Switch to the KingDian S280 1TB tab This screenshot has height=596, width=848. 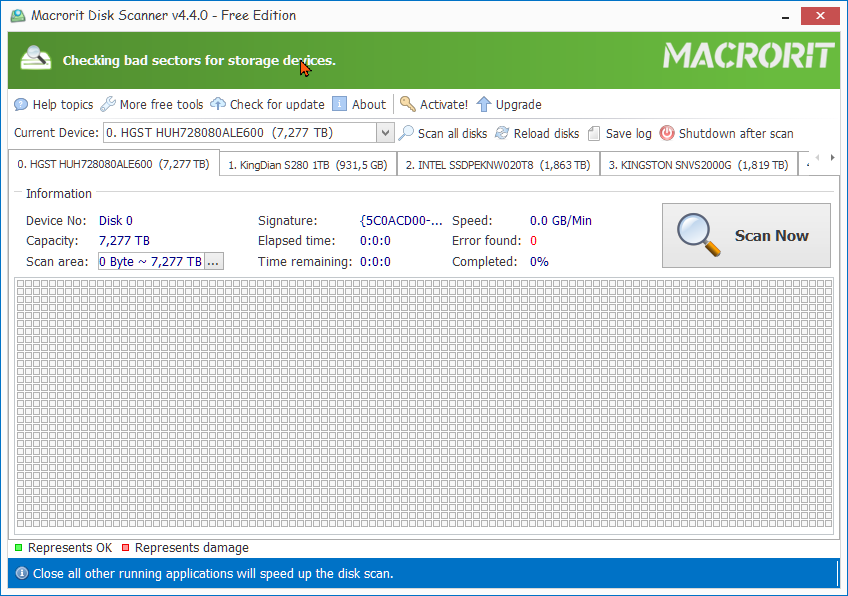[x=308, y=165]
